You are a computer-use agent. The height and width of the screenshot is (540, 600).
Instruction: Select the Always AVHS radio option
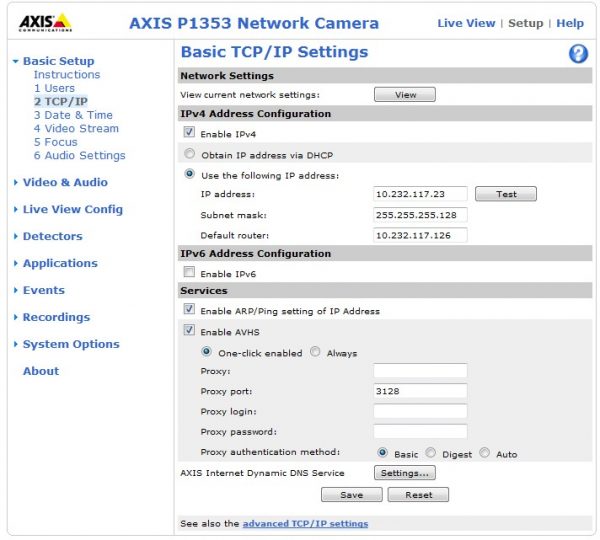point(315,353)
